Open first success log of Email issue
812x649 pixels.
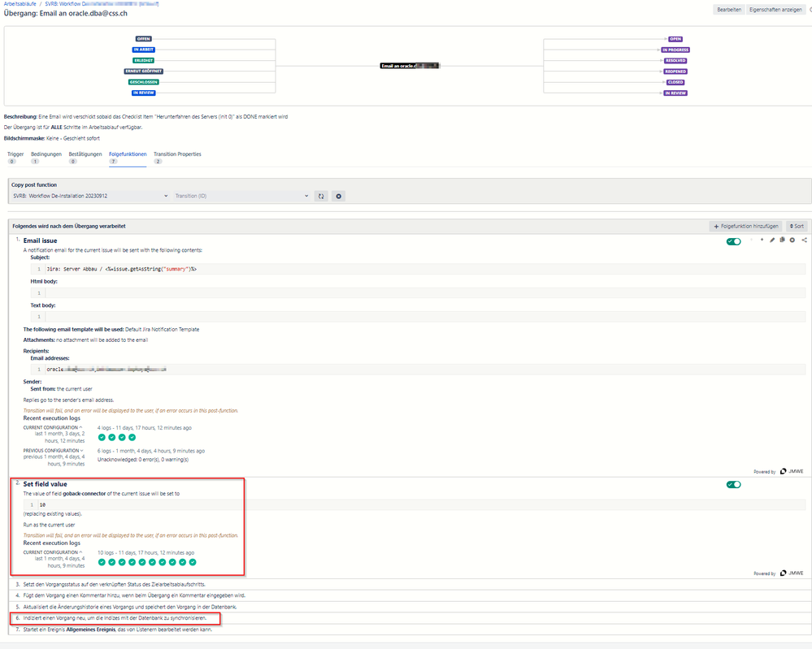click(x=102, y=437)
